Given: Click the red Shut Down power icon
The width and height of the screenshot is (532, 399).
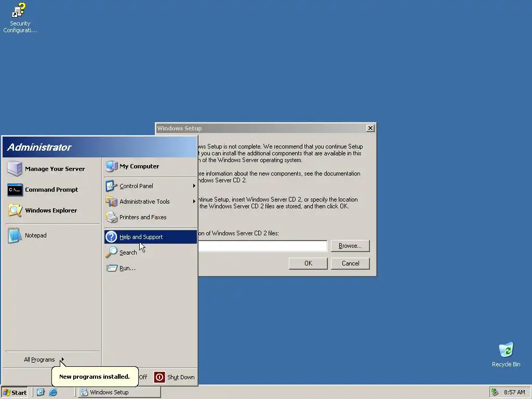Looking at the screenshot, I should [x=159, y=377].
